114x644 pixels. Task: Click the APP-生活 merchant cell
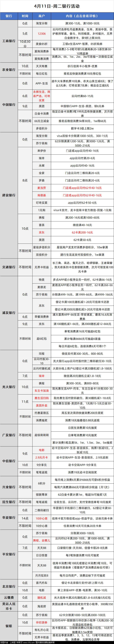pos(42,83)
